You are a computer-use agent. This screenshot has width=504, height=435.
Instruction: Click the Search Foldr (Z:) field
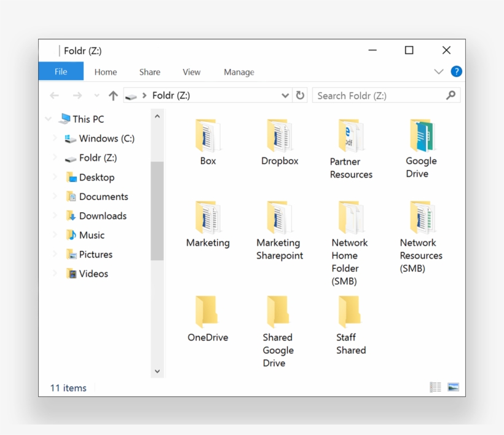pyautogui.click(x=386, y=95)
